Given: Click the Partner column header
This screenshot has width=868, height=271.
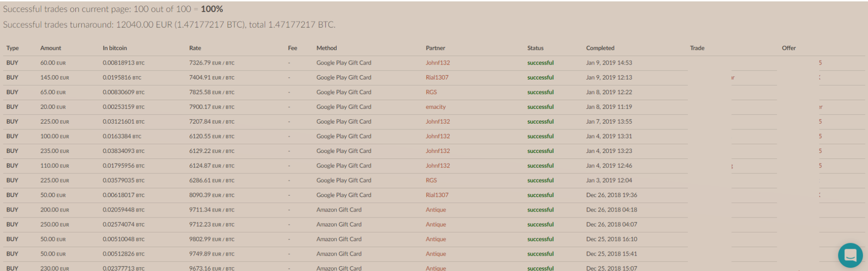Looking at the screenshot, I should 435,48.
